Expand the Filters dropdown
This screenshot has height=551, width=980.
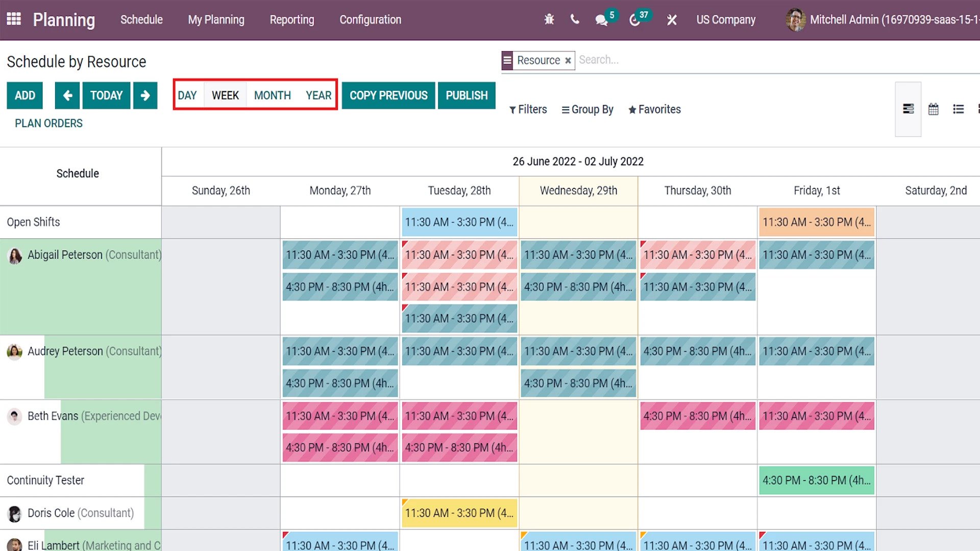[528, 110]
